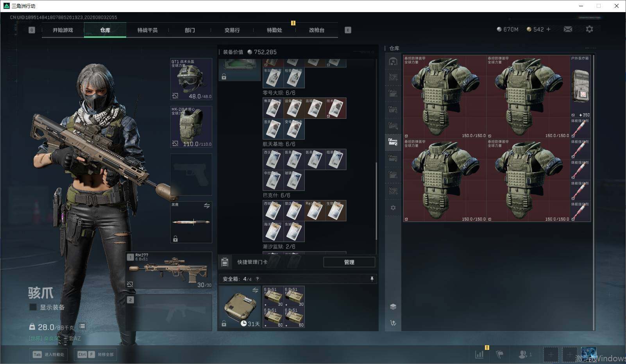Open the statistics bar chart icon
This screenshot has width=626, height=364.
pyautogui.click(x=479, y=354)
